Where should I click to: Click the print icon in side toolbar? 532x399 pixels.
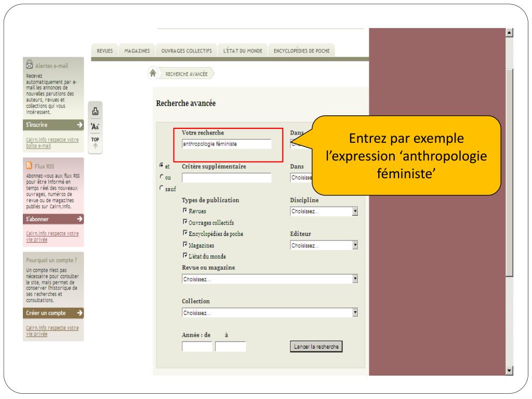[x=96, y=111]
